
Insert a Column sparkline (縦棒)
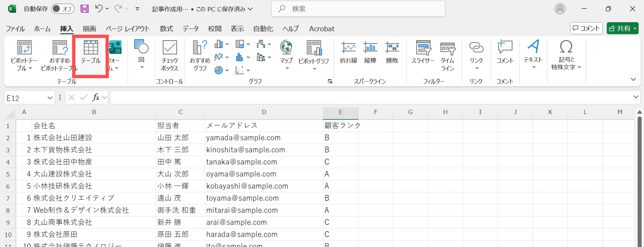click(x=370, y=52)
